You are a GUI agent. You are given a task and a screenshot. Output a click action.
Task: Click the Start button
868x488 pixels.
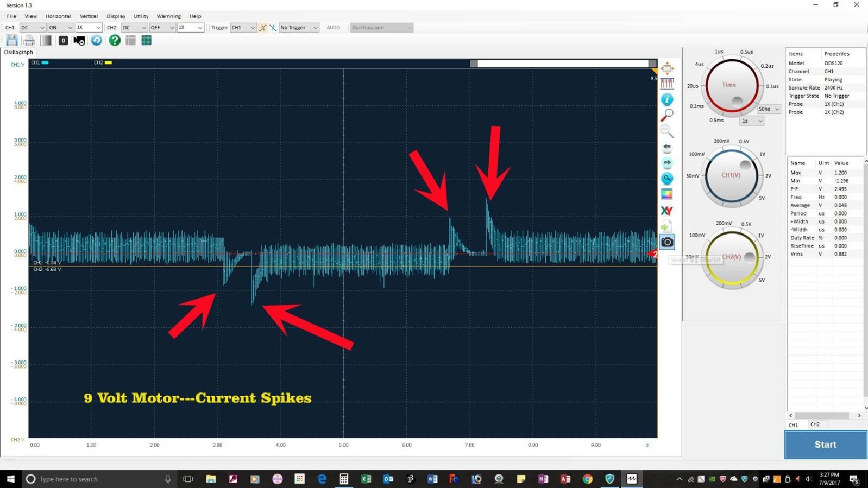pyautogui.click(x=826, y=445)
